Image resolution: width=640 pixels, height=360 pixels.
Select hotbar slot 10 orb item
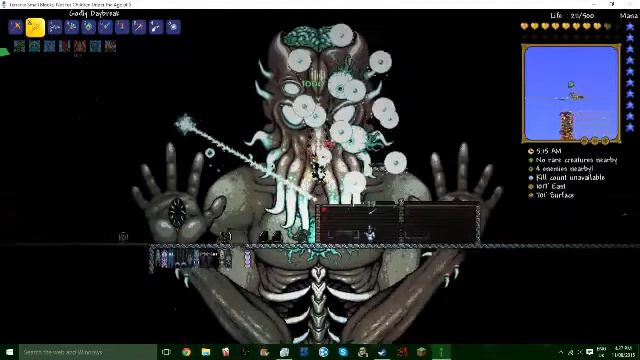(173, 27)
